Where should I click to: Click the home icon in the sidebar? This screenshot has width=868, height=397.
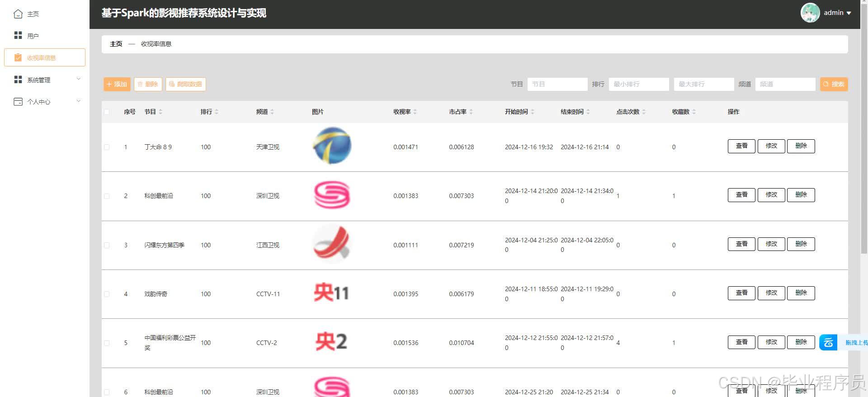click(18, 14)
